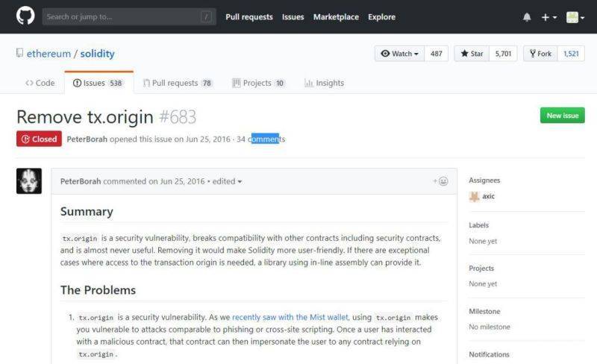The width and height of the screenshot is (597, 364).
Task: Go to Explore
Action: tap(381, 16)
